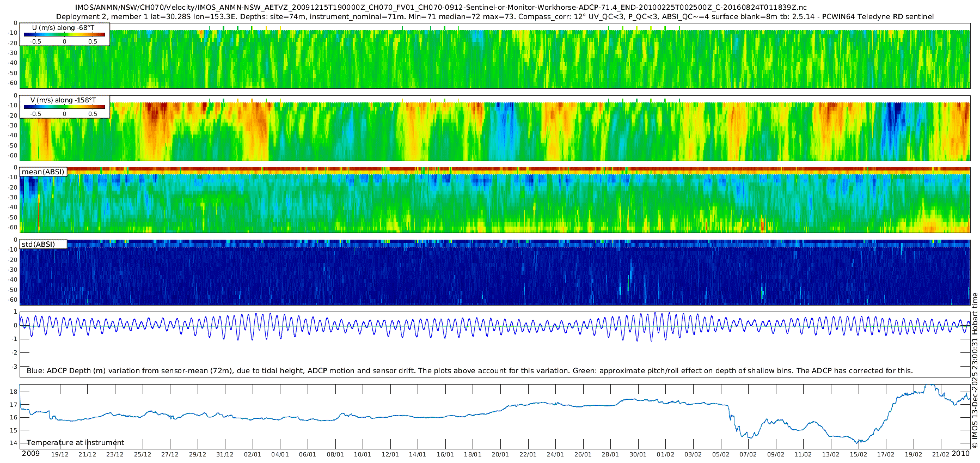The height and width of the screenshot is (463, 980).
Task: Click the temperature line plot panel
Action: click(495, 417)
